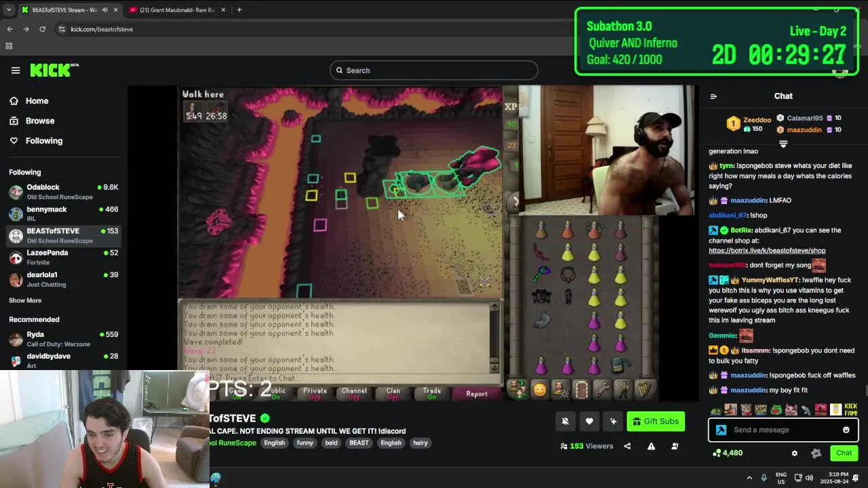The height and width of the screenshot is (488, 868).
Task: Open LazeePanda channel from Following list
Action: pos(64,258)
